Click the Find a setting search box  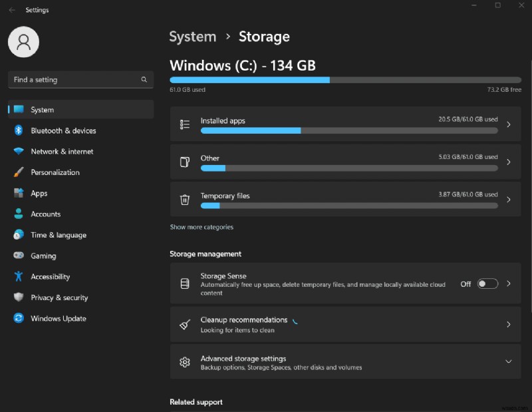point(80,79)
